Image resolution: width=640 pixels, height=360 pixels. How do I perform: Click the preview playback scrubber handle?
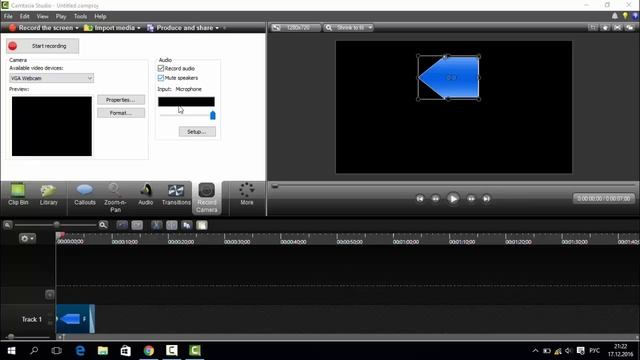point(275,186)
